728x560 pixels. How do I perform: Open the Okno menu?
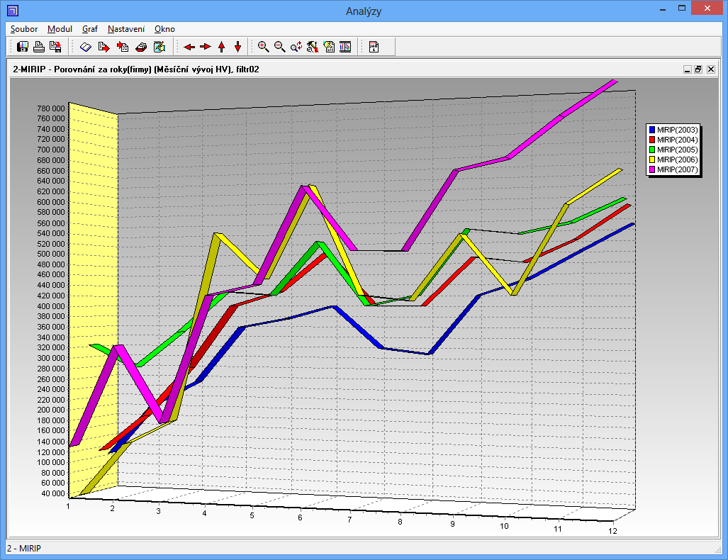[165, 29]
